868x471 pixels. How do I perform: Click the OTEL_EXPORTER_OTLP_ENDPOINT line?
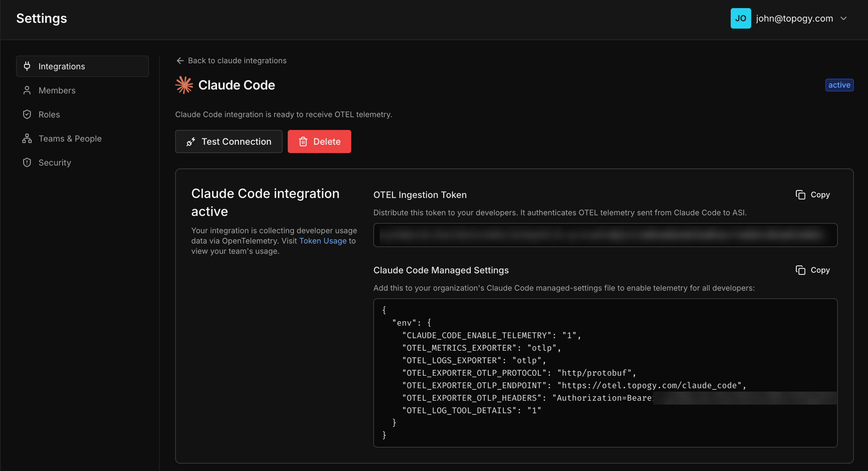click(574, 385)
